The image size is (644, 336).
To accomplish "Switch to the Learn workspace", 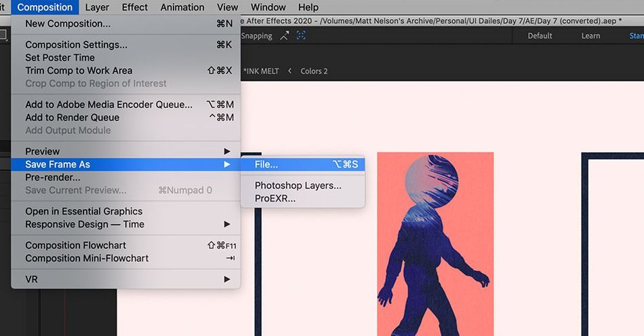I will [x=590, y=36].
